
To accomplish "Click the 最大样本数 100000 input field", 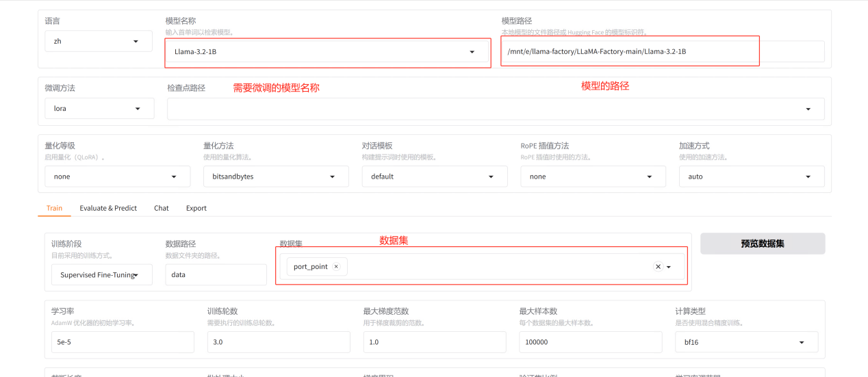I will coord(591,342).
